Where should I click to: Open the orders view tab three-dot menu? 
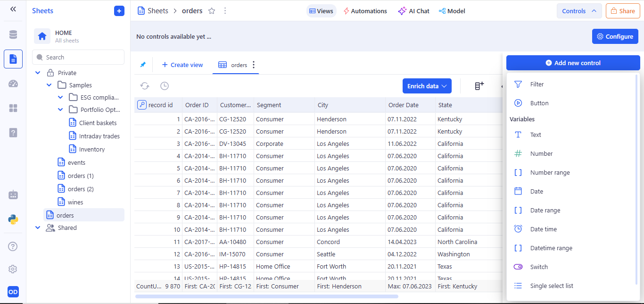coord(254,65)
